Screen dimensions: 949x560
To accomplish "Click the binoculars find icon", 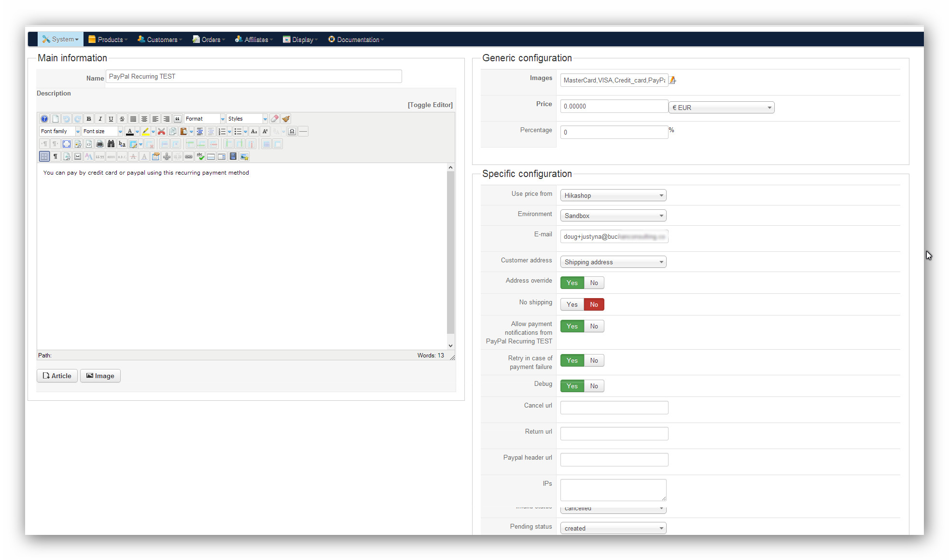I will coord(111,144).
